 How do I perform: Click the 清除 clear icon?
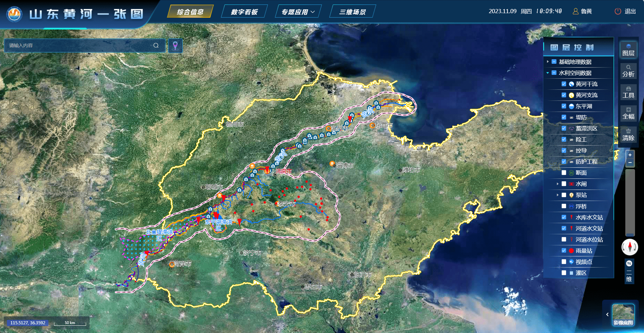628,134
